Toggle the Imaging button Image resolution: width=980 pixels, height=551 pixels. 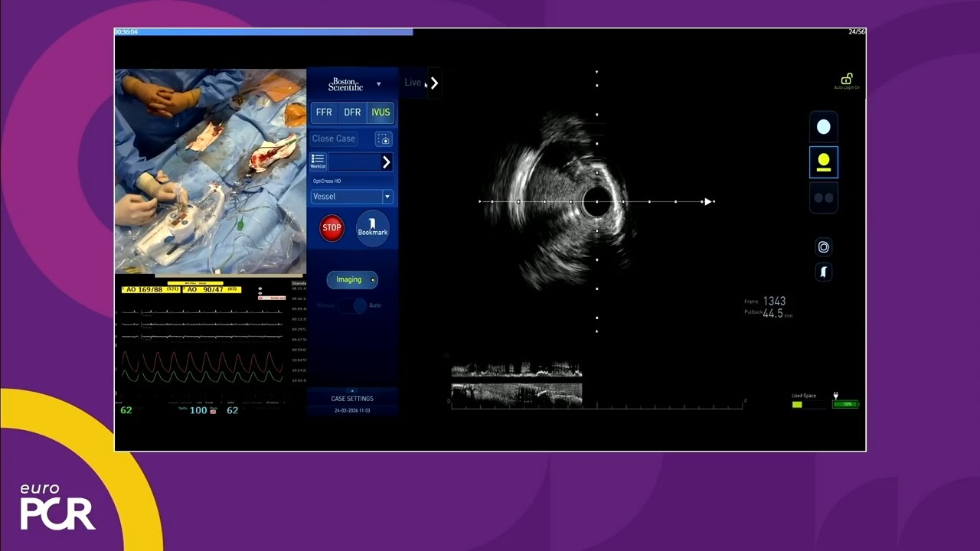click(352, 279)
